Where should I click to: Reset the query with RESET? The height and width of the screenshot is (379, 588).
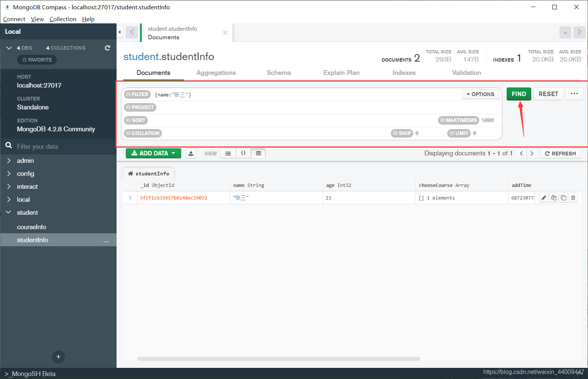point(548,94)
